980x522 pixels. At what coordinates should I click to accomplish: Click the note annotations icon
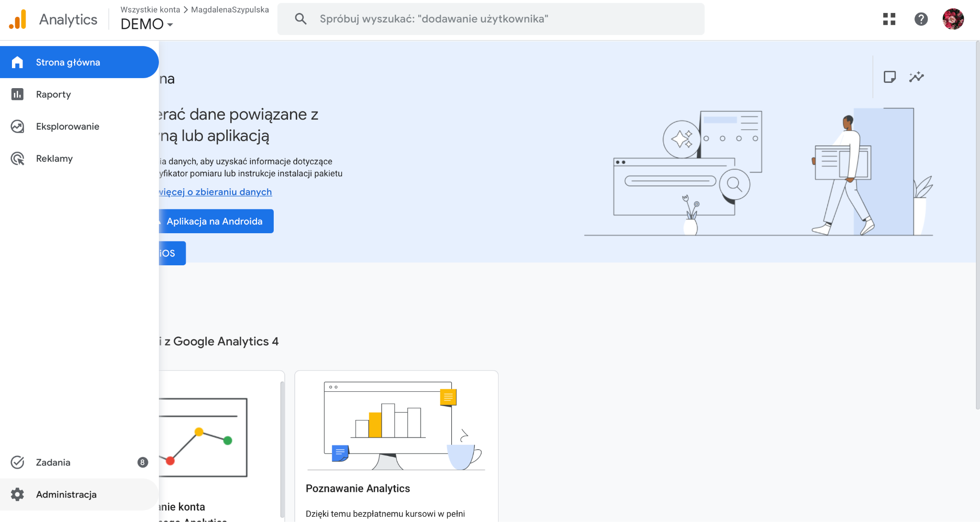coord(890,77)
